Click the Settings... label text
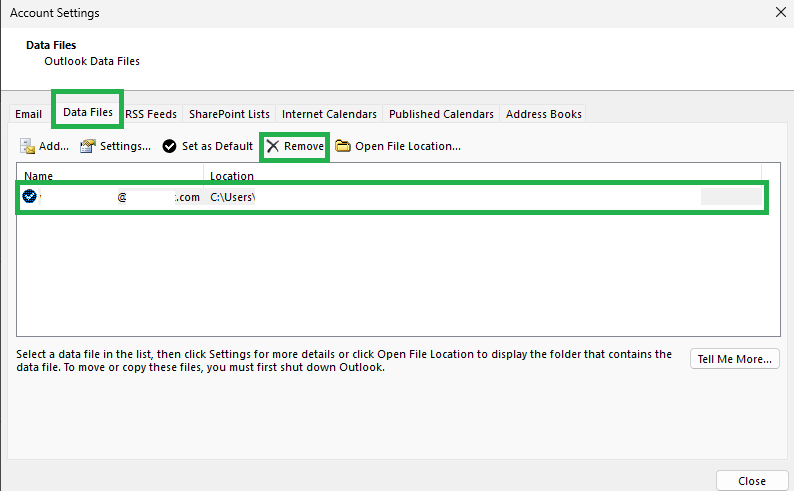 (125, 146)
